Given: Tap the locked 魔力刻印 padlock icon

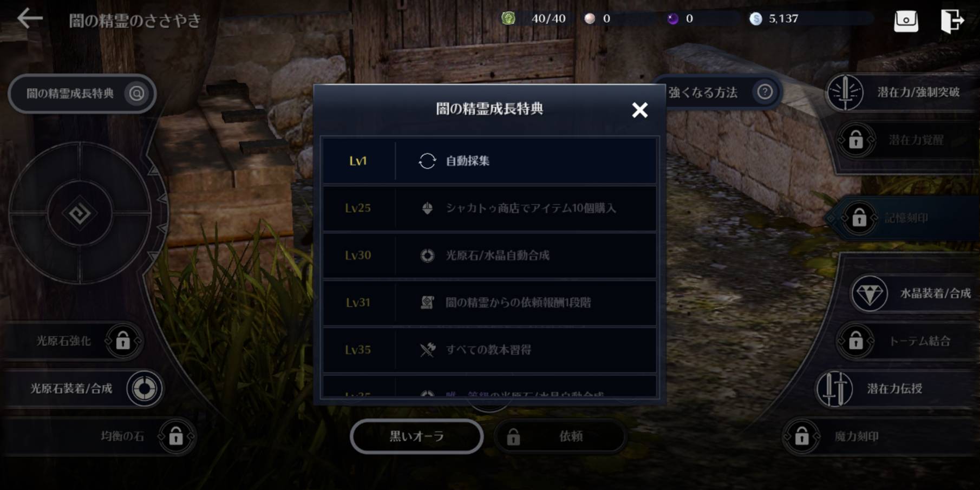Looking at the screenshot, I should click(801, 436).
